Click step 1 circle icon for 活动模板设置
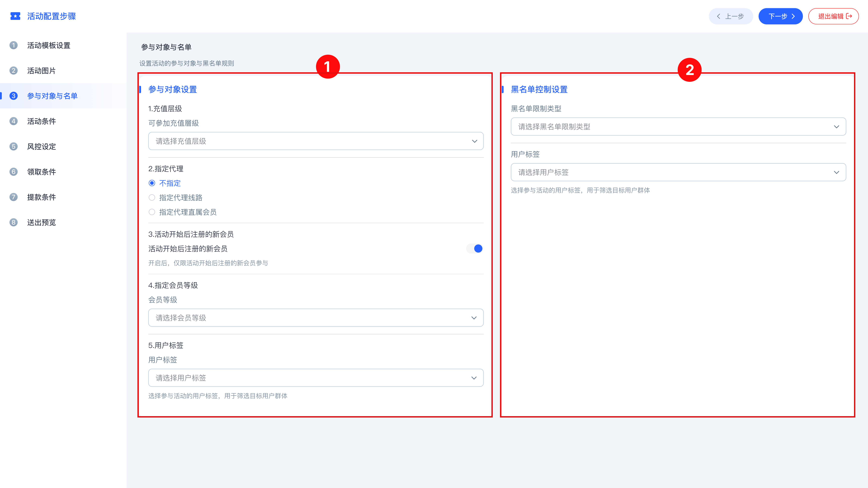The height and width of the screenshot is (488, 868). point(13,45)
